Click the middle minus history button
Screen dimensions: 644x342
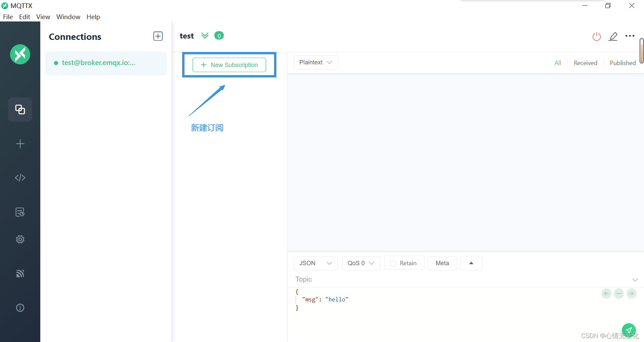(x=619, y=294)
